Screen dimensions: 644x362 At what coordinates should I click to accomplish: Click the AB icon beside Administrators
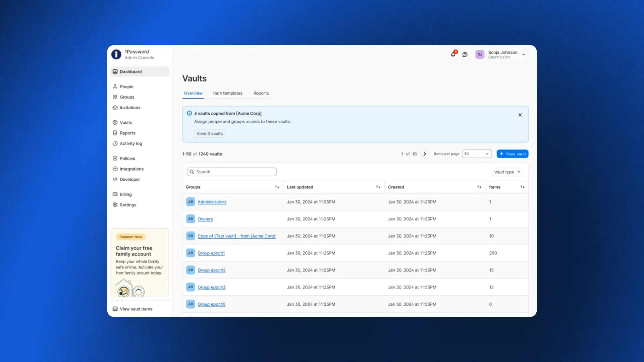coord(191,202)
